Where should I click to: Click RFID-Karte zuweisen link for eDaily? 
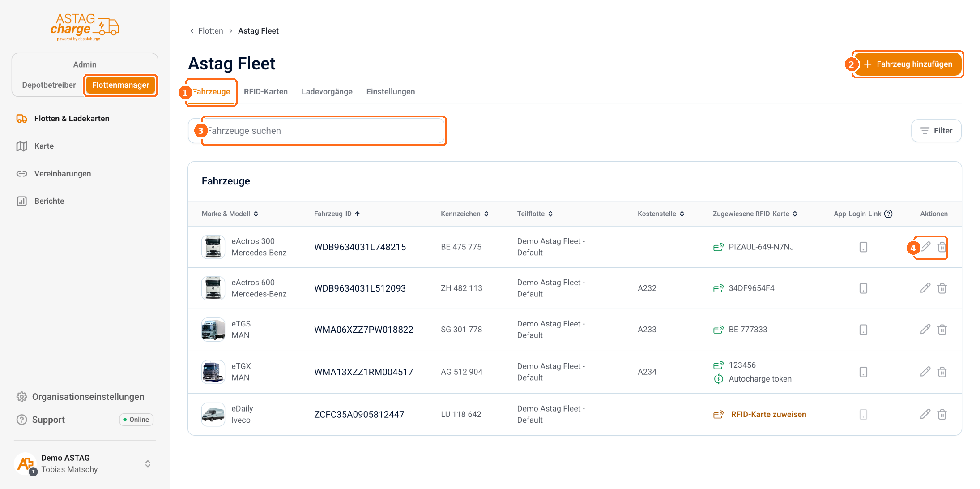pos(768,414)
